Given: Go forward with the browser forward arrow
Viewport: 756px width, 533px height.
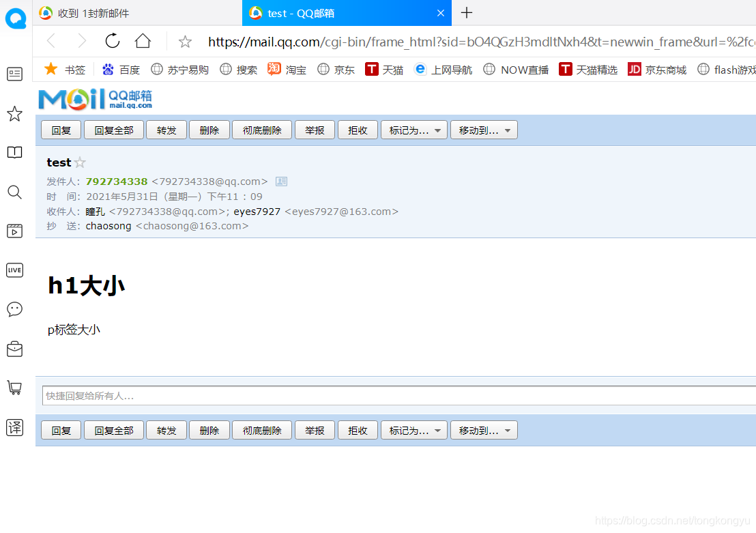Looking at the screenshot, I should tap(82, 41).
